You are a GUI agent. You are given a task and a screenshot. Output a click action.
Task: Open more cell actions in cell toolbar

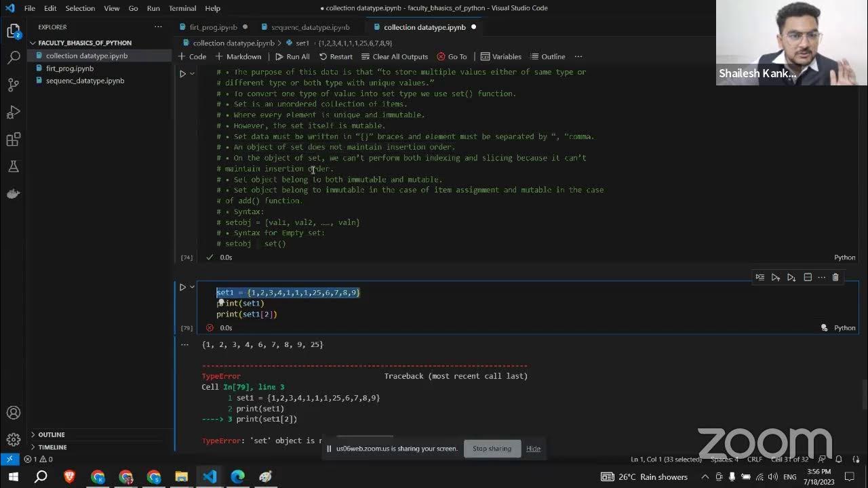821,277
